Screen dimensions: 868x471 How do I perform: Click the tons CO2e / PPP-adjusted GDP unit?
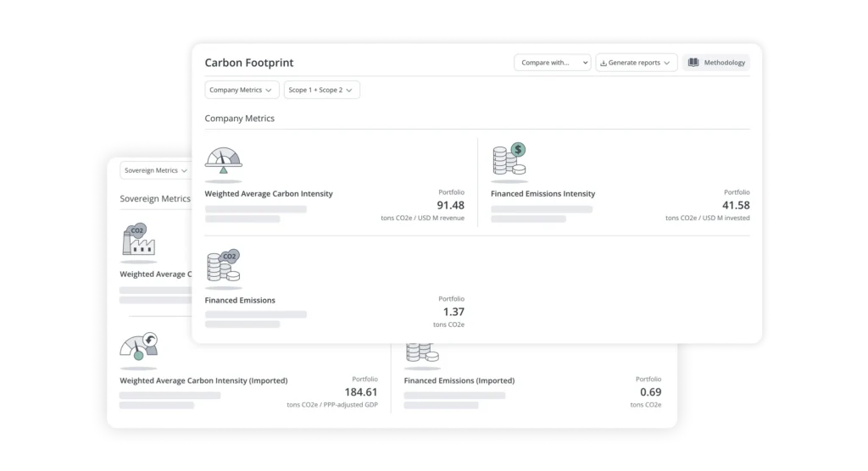click(332, 405)
